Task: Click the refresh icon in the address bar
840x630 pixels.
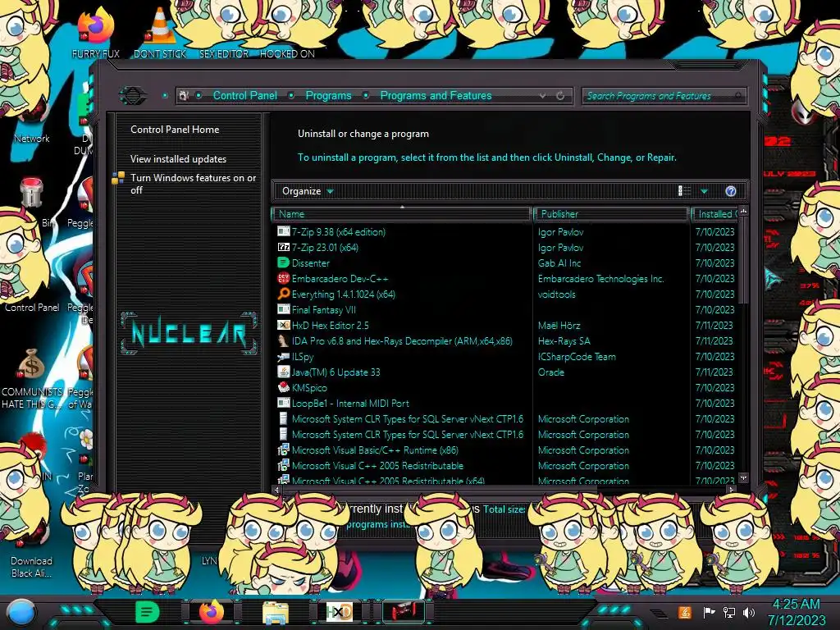Action: pyautogui.click(x=560, y=95)
